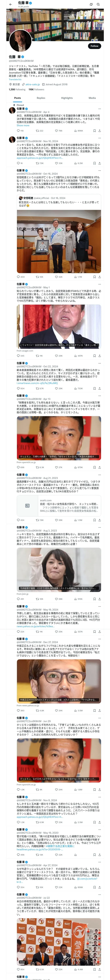Click the circular arrow icon beside search
Screen dimensions: 110x980
91,5
